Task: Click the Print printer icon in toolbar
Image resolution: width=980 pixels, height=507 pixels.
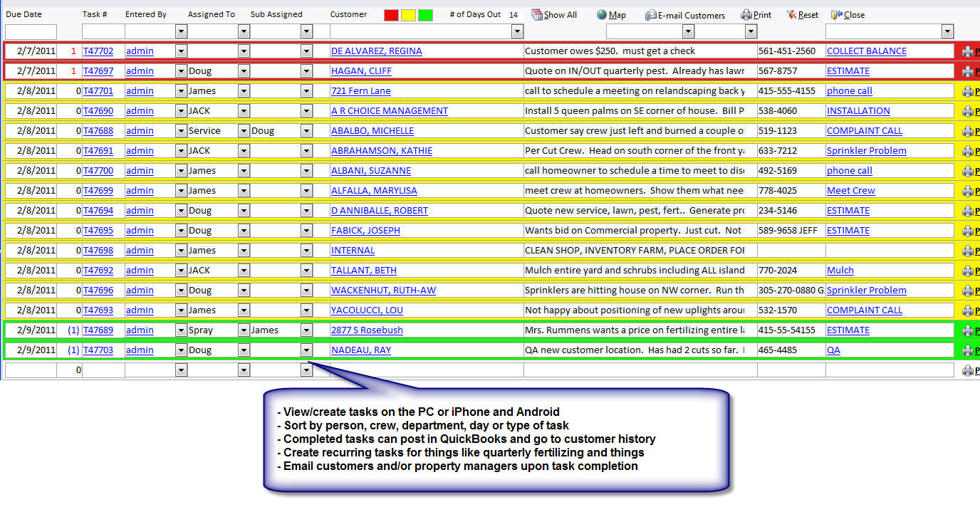Action: 746,14
